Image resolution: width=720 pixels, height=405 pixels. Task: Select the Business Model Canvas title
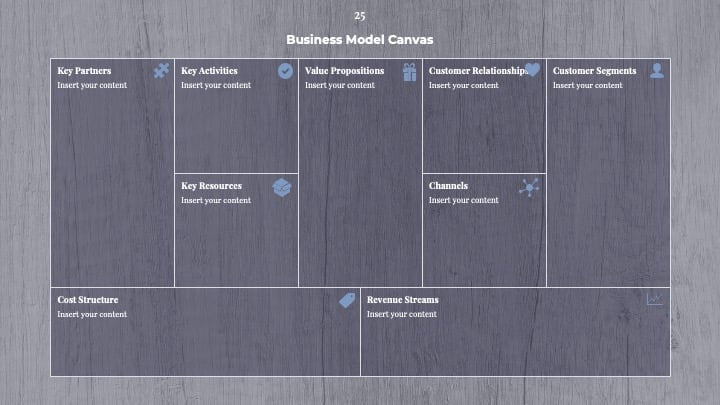[360, 39]
